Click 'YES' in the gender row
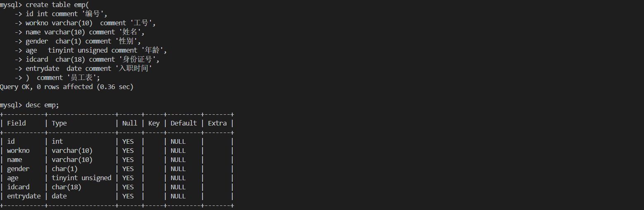Screen dimensions: 644x210 pos(128,169)
